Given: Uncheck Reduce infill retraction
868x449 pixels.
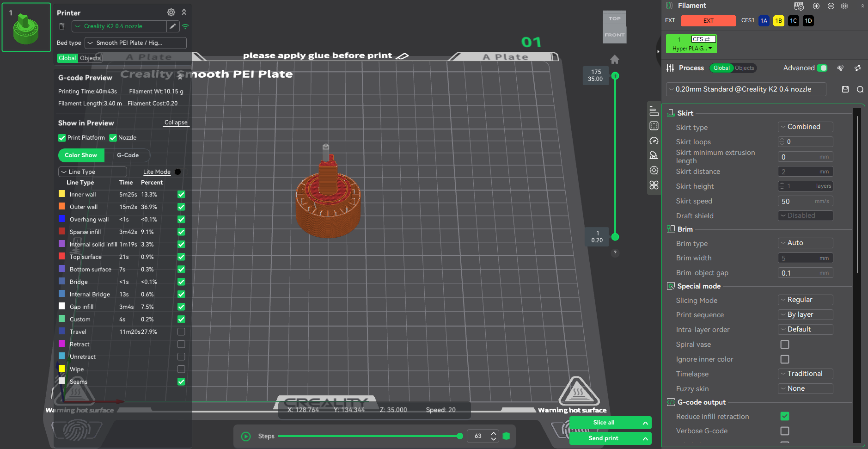Looking at the screenshot, I should pos(785,416).
